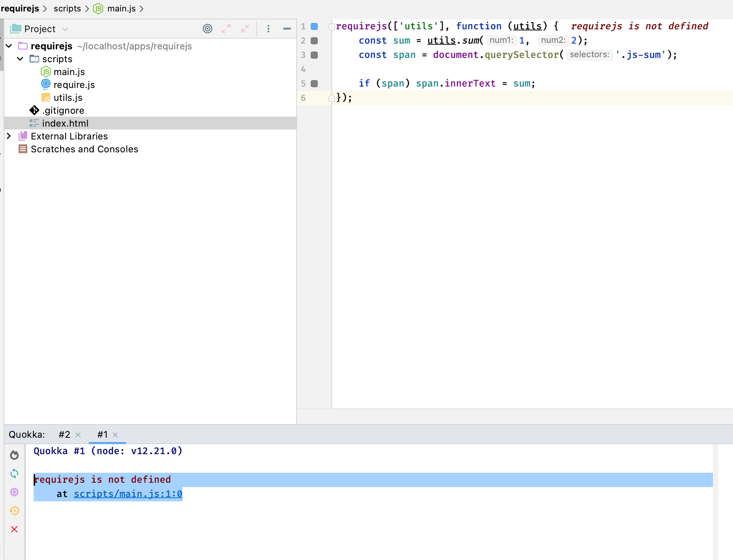Toggle code folding on line 1
Image resolution: width=733 pixels, height=560 pixels.
point(331,26)
